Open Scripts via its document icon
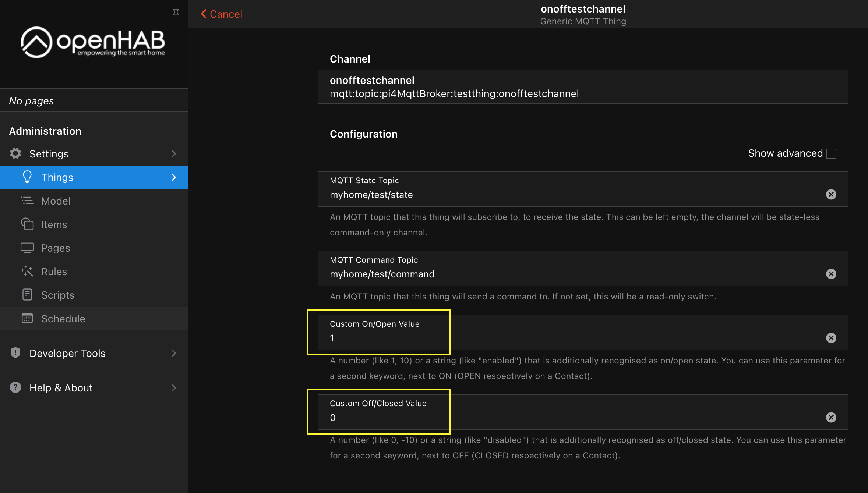 [27, 295]
